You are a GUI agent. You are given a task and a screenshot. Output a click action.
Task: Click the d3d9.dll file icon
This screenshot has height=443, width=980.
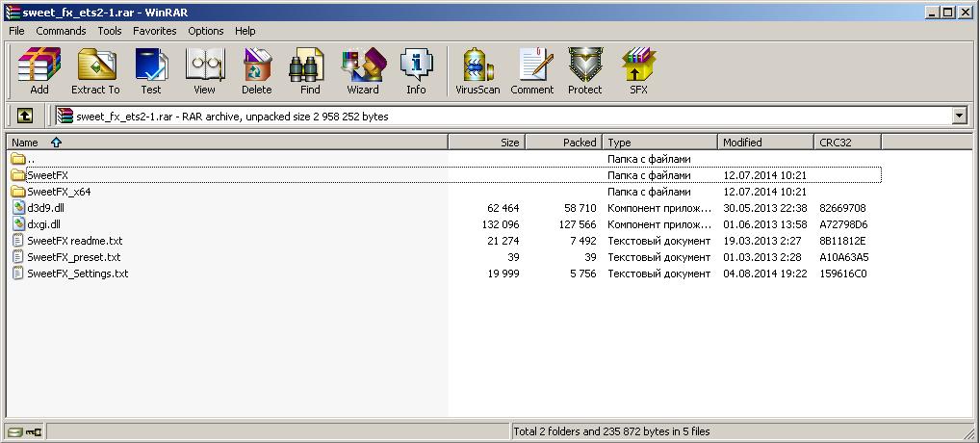(x=18, y=208)
